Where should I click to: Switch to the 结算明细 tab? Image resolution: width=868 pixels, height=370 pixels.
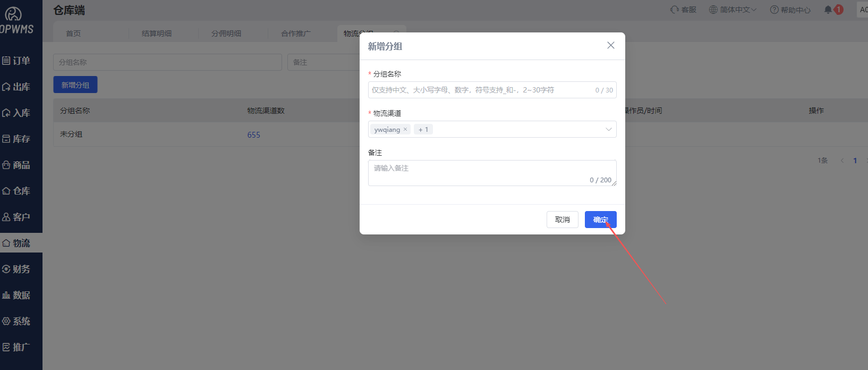(x=157, y=33)
